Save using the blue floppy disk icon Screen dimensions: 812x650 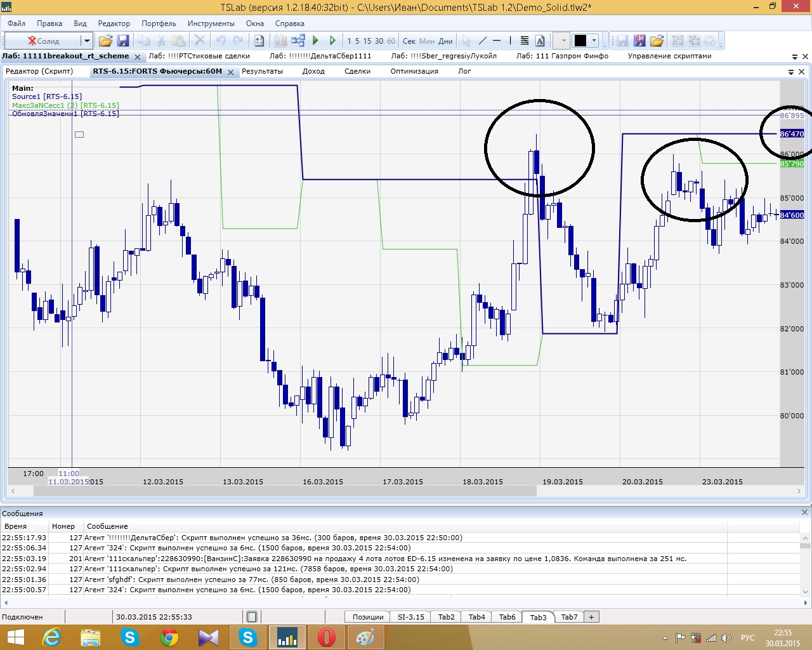(x=123, y=41)
